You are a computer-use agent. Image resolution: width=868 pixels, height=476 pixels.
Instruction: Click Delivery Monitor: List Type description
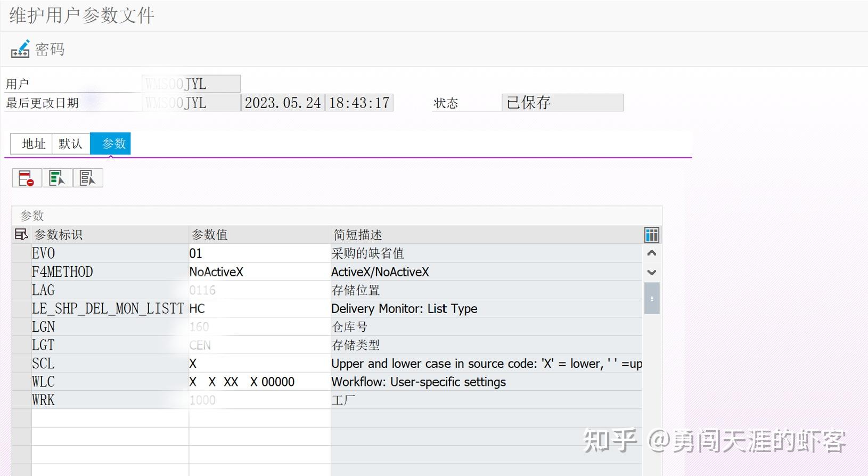[486, 308]
